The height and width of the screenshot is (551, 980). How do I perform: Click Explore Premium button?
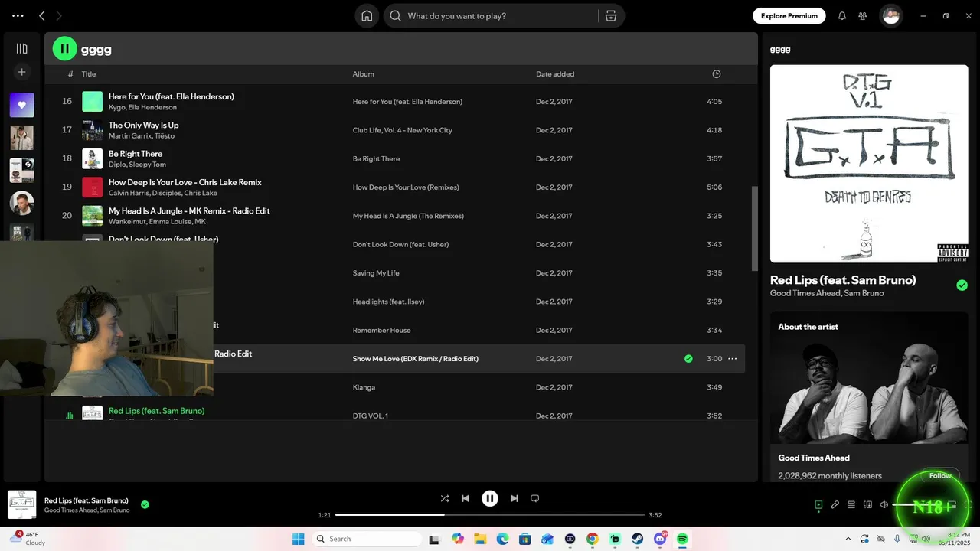(x=789, y=16)
